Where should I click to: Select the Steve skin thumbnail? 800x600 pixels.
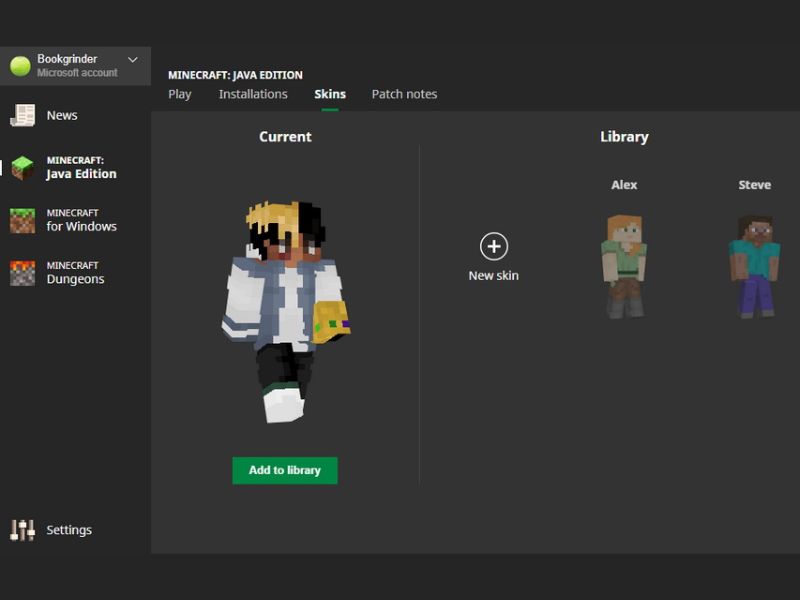[755, 266]
